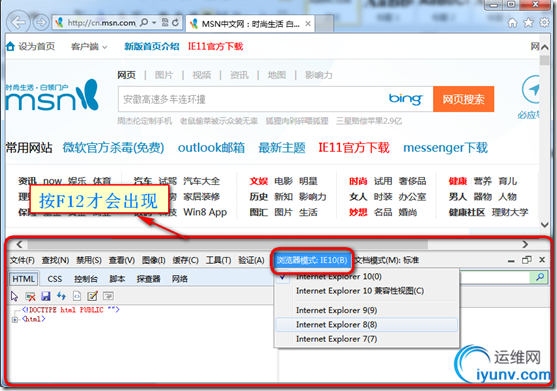This screenshot has width=557, height=391.
Task: Switch to the 脚本 tab
Action: tap(117, 279)
